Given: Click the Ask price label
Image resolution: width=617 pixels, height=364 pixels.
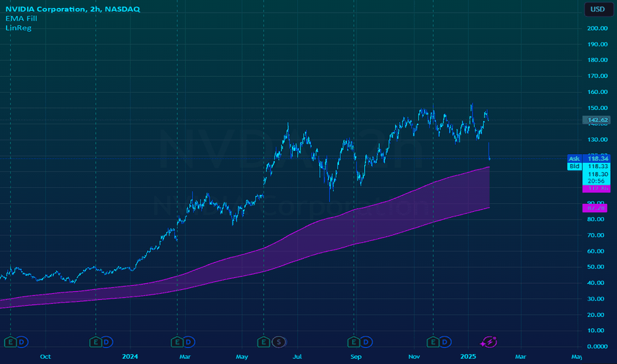Looking at the screenshot, I should [574, 159].
